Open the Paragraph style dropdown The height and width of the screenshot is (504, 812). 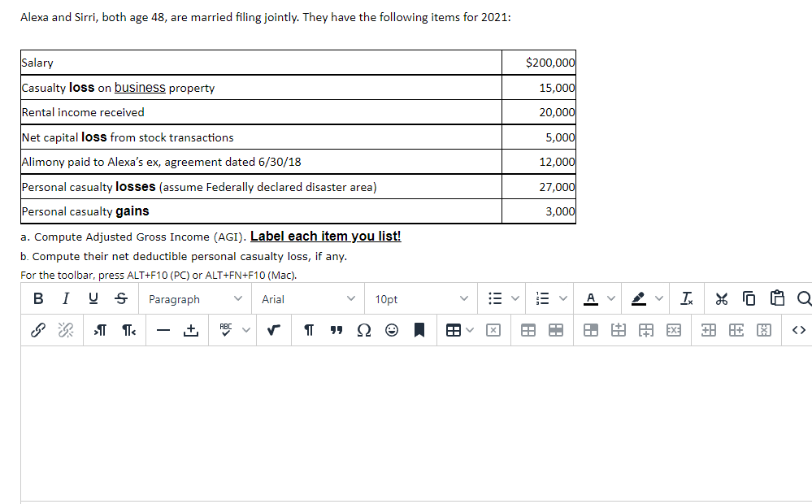tap(195, 299)
